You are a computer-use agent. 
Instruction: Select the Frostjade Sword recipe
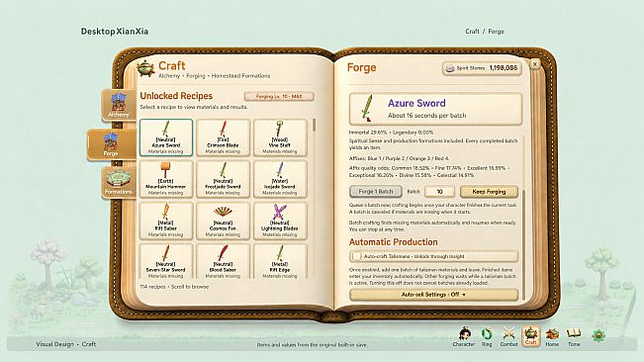[223, 179]
